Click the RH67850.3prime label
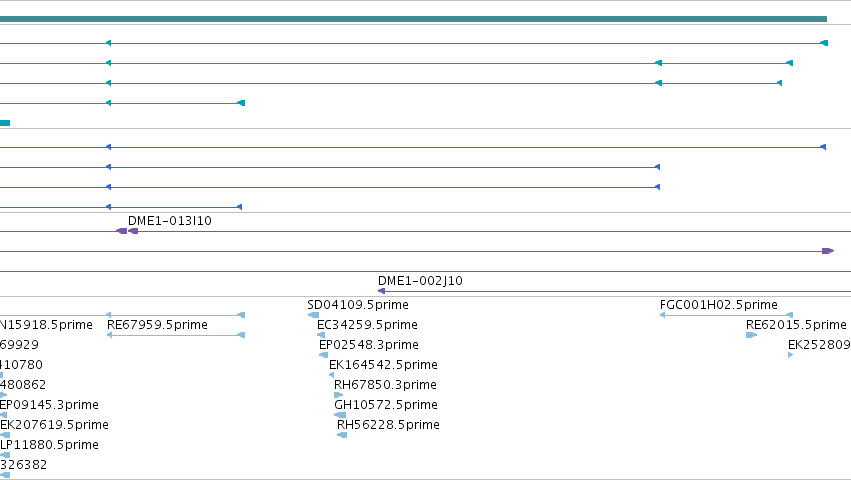This screenshot has width=851, height=480. pos(385,385)
